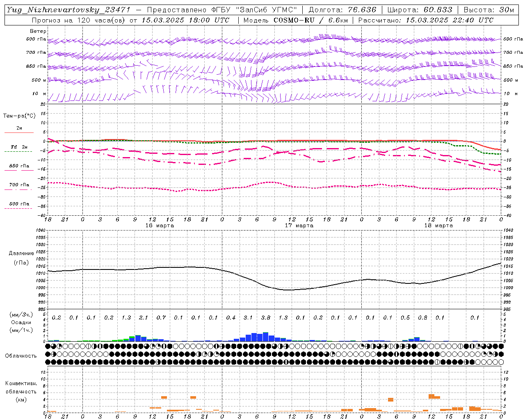
Task: Click the 1040 value on left pressure axis
Action: click(x=41, y=231)
